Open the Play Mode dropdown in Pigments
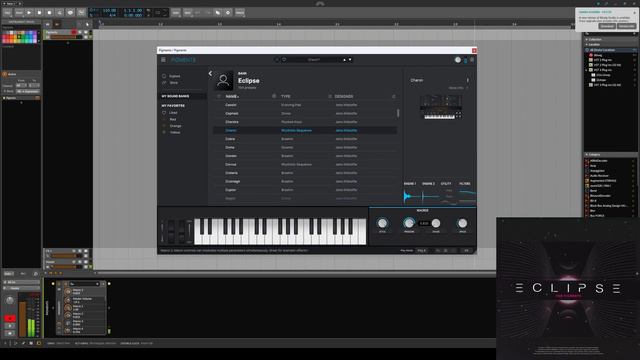 click(422, 251)
